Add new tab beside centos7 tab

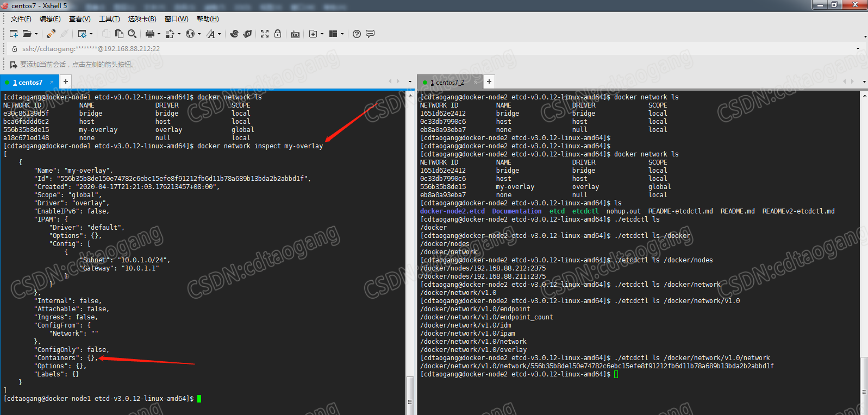(65, 81)
